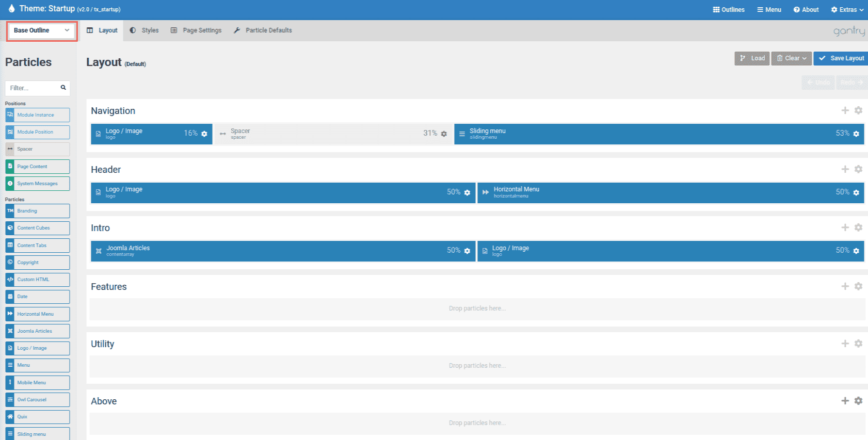This screenshot has width=868, height=440.
Task: Click the plus icon in Navigation section
Action: coord(845,110)
